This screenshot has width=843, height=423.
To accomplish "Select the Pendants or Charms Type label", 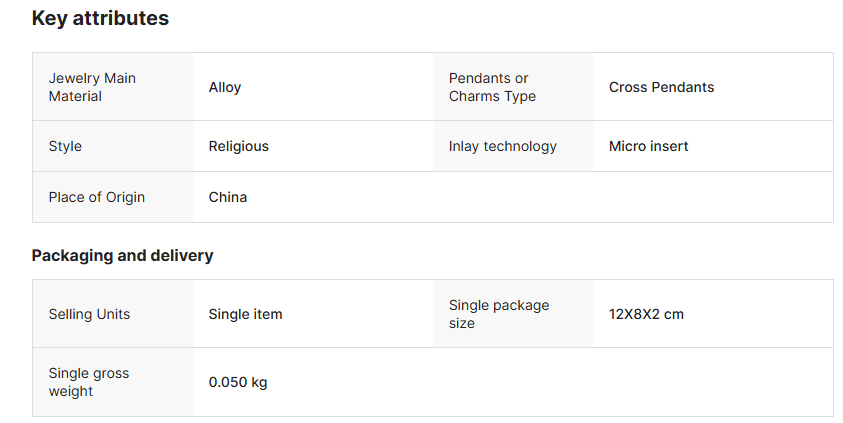I will (492, 87).
